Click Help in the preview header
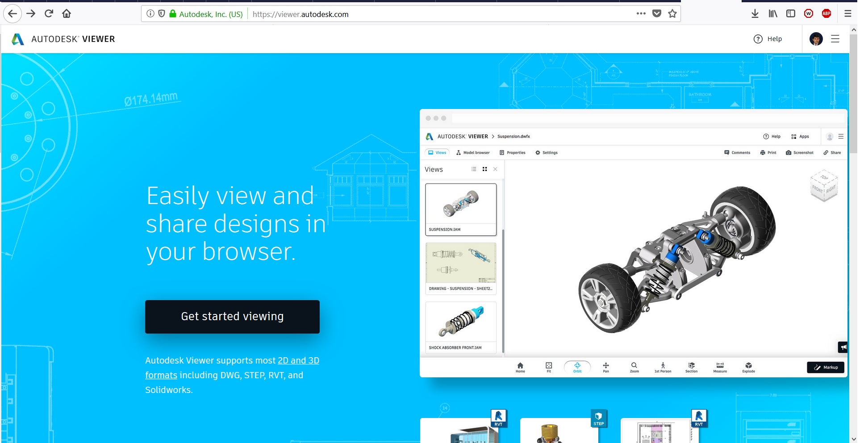Image resolution: width=868 pixels, height=443 pixels. tap(772, 137)
